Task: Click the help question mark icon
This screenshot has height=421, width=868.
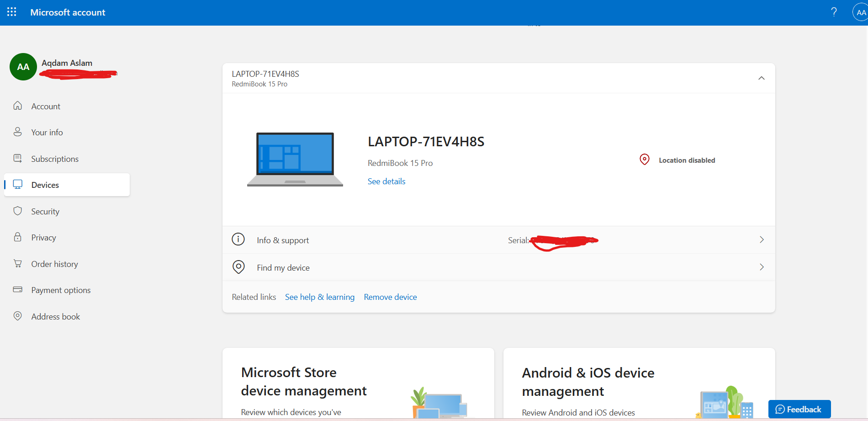Action: click(x=834, y=12)
